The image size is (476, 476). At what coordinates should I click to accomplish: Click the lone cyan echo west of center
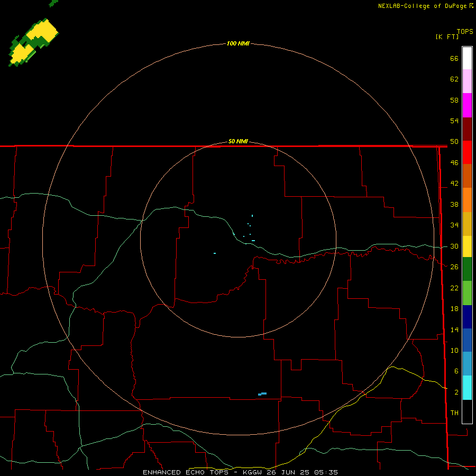click(215, 253)
